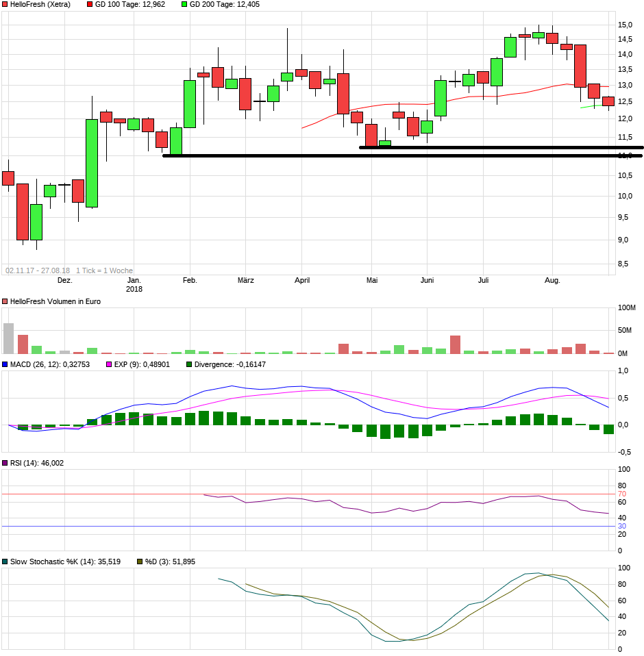This screenshot has height=656, width=644.
Task: Click the HelloFresh (Xetra) red legend swatch
Action: [5, 4]
